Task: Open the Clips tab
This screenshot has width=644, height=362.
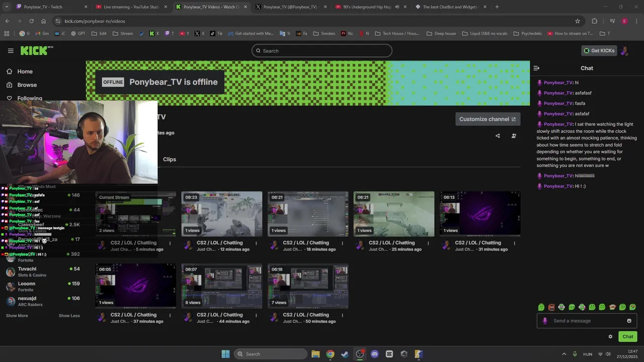Action: pos(170,159)
